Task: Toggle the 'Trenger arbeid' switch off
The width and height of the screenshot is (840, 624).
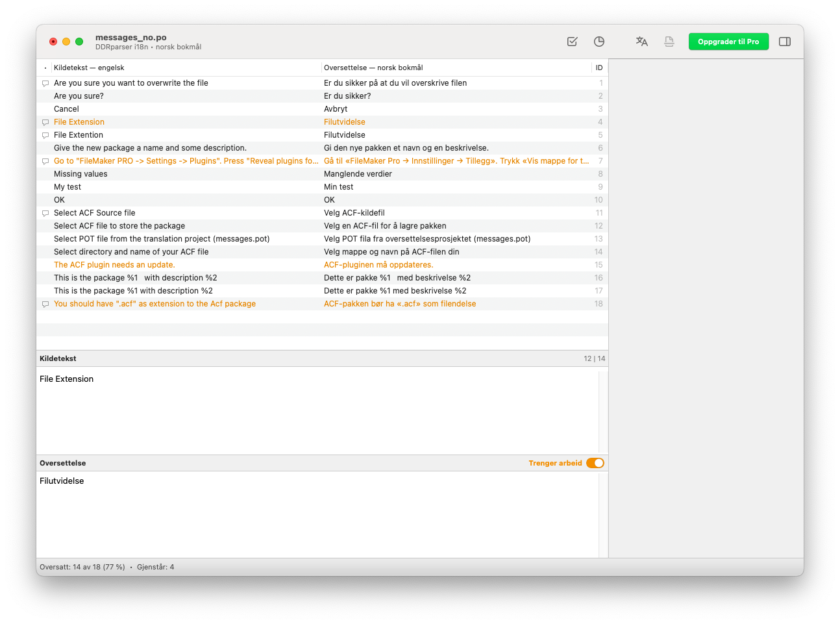Action: coord(595,463)
